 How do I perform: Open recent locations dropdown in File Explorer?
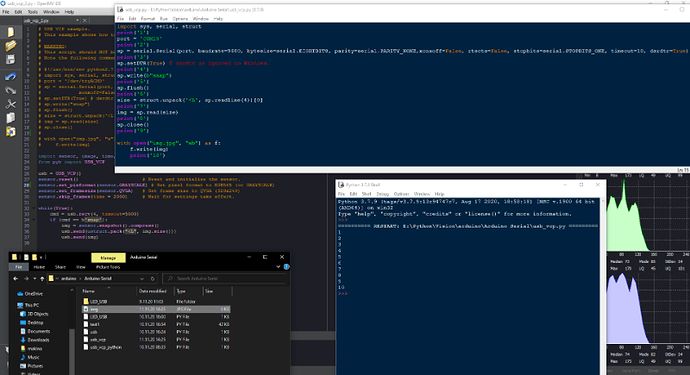pos(35,279)
